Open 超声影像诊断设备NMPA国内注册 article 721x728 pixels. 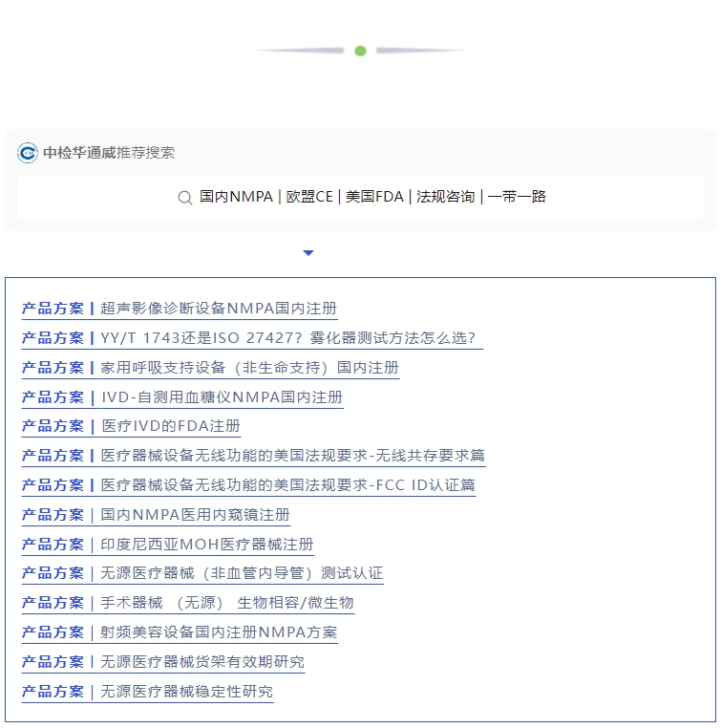pyautogui.click(x=218, y=309)
